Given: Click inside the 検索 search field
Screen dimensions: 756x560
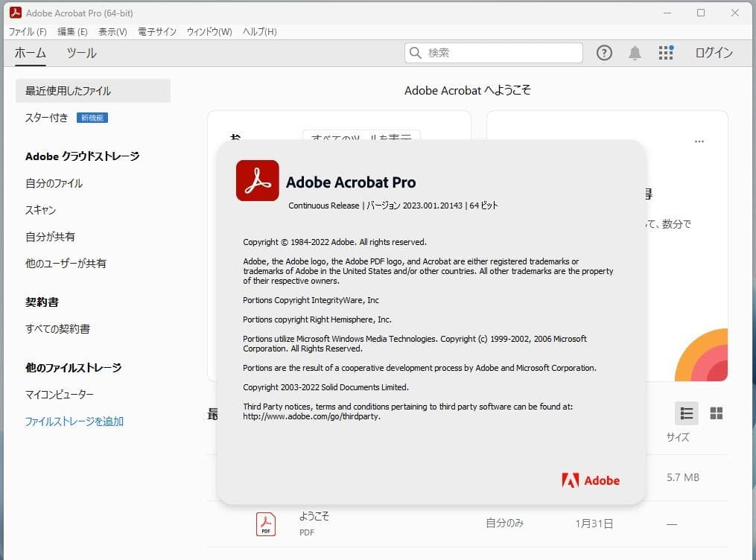Looking at the screenshot, I should (x=493, y=53).
